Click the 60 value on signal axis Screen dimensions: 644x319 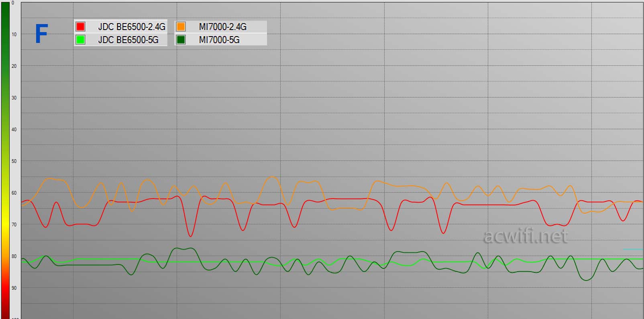pos(14,193)
